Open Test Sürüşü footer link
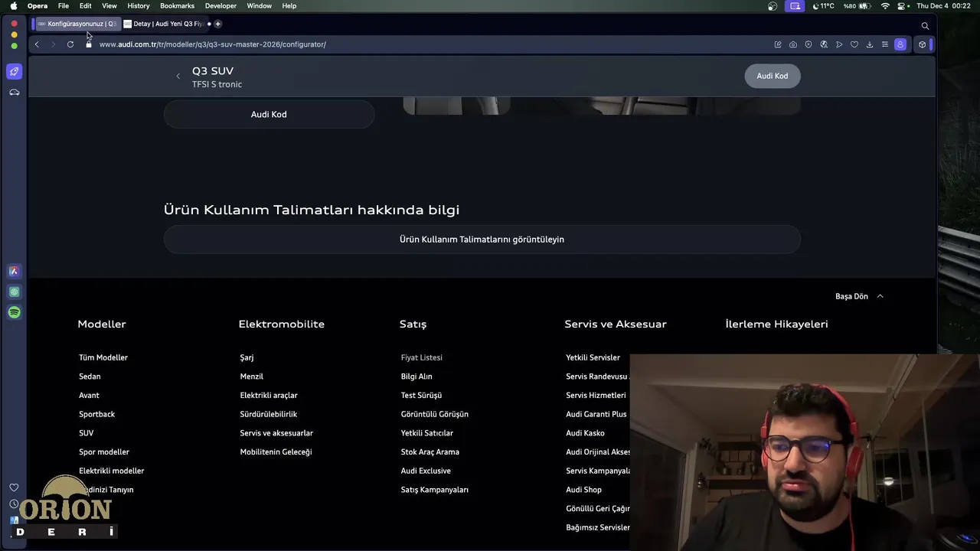This screenshot has height=551, width=980. pyautogui.click(x=421, y=396)
